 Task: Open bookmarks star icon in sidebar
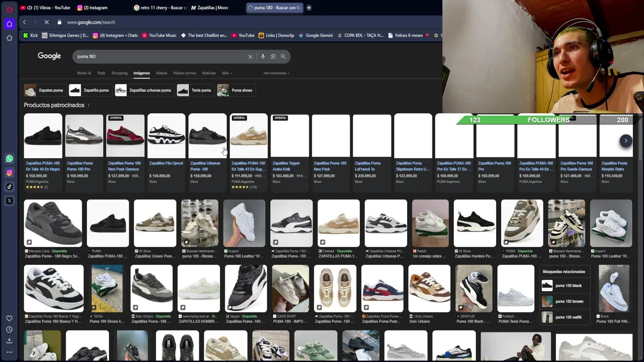[9, 38]
